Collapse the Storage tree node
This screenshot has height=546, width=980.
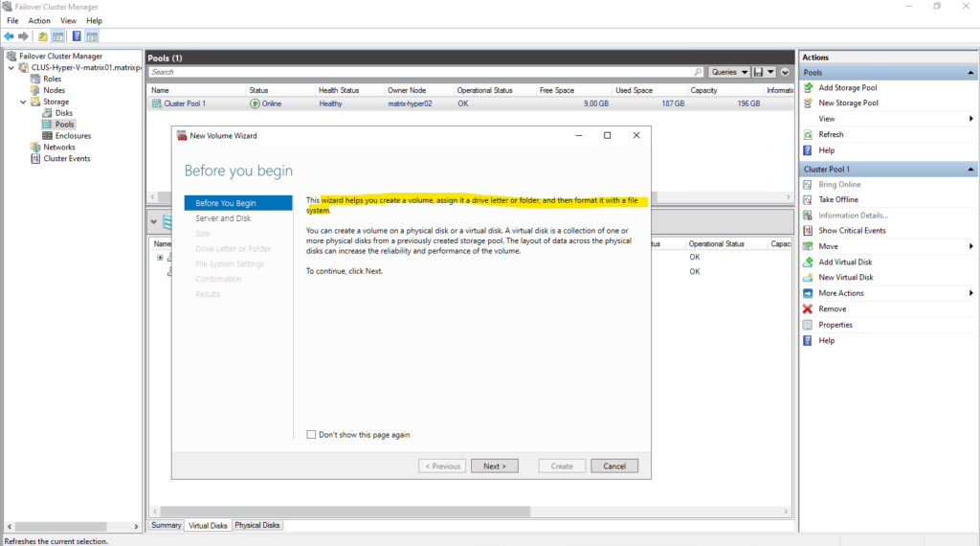[x=23, y=102]
